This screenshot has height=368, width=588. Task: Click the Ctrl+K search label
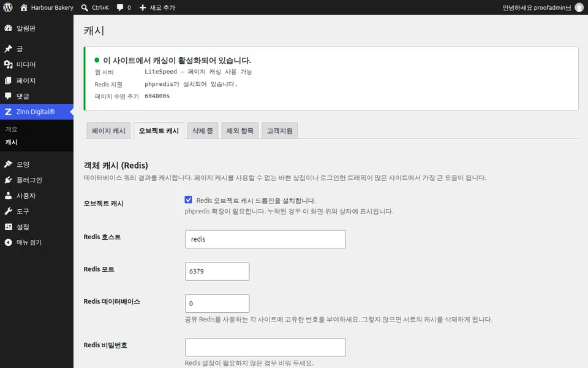pyautogui.click(x=100, y=7)
